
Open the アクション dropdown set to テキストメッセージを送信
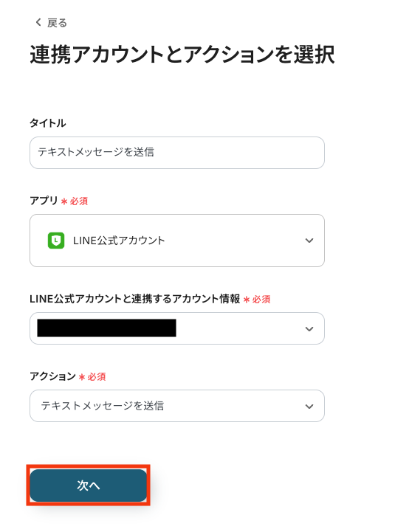(x=177, y=406)
